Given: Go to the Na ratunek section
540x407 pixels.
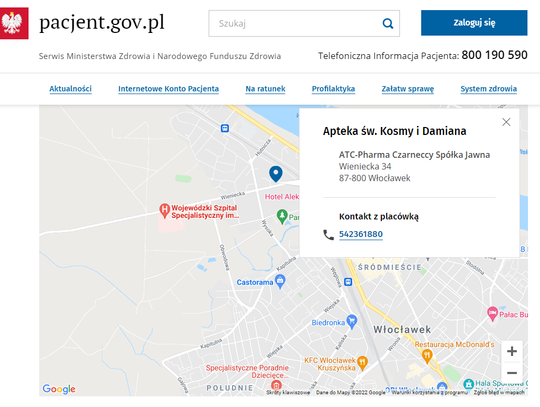Looking at the screenshot, I should tap(265, 89).
